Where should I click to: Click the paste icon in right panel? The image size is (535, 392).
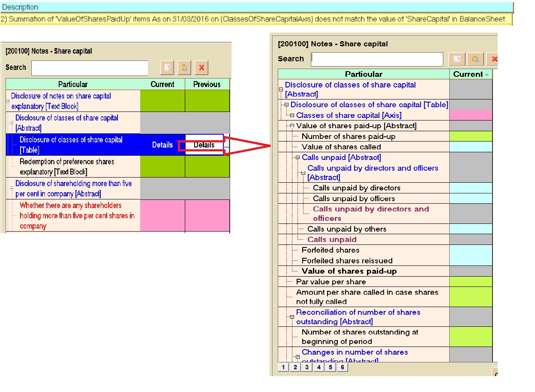(475, 59)
